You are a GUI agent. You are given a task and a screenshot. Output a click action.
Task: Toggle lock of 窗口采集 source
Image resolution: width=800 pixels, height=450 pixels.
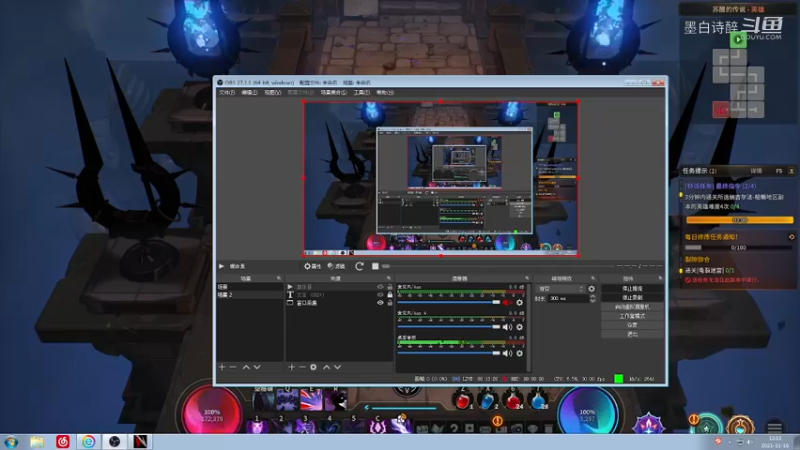tap(390, 303)
